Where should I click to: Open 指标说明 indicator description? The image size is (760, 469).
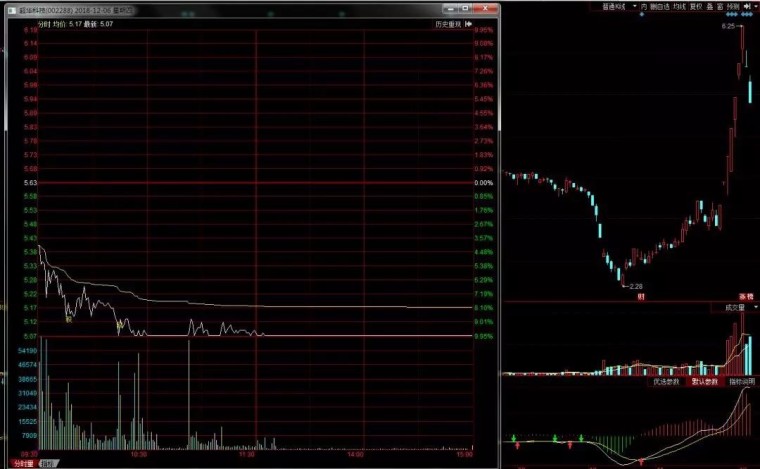point(740,381)
